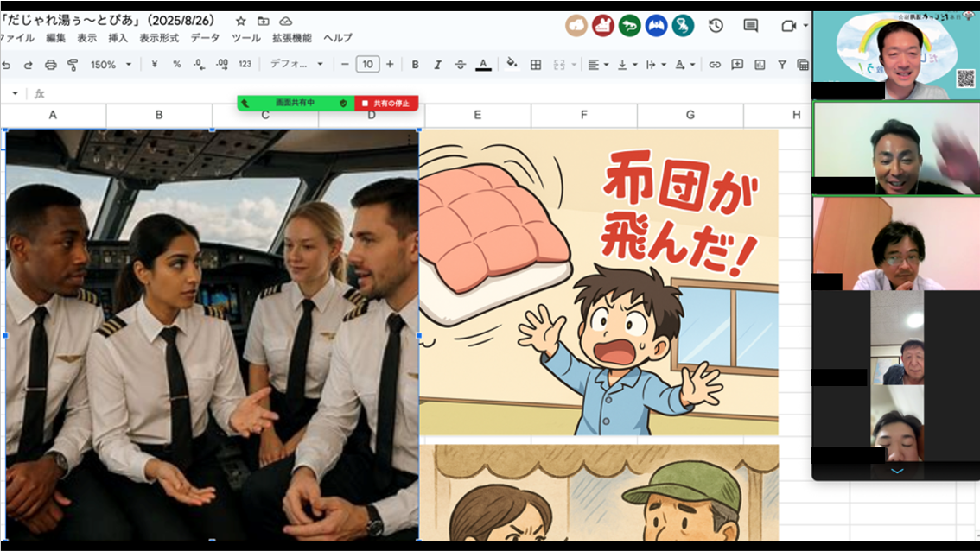Click the teal collaborator avatar

(x=683, y=26)
